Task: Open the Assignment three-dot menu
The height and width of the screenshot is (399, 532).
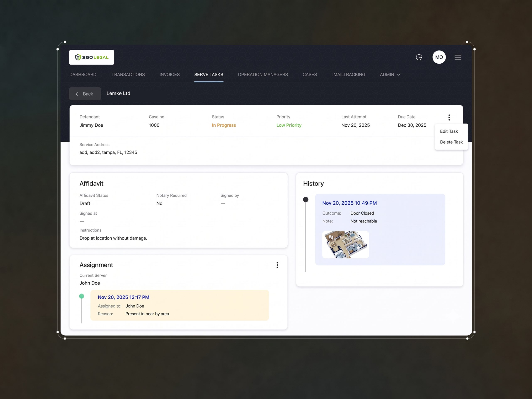Action: (x=277, y=265)
